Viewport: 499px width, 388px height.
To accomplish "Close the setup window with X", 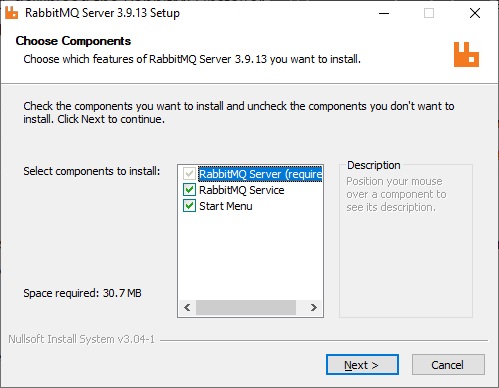I will point(475,13).
